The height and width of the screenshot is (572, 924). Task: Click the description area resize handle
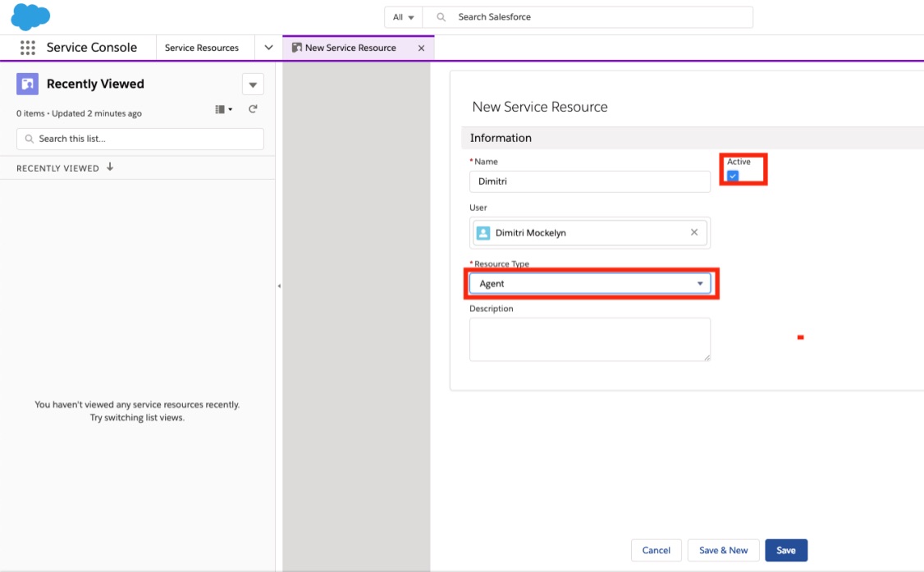[x=707, y=357]
